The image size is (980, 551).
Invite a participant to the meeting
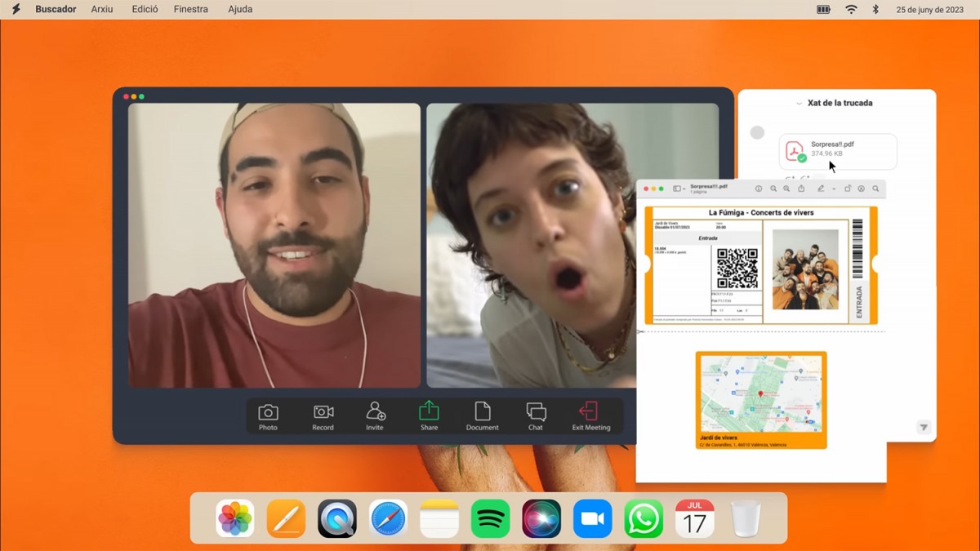[375, 415]
